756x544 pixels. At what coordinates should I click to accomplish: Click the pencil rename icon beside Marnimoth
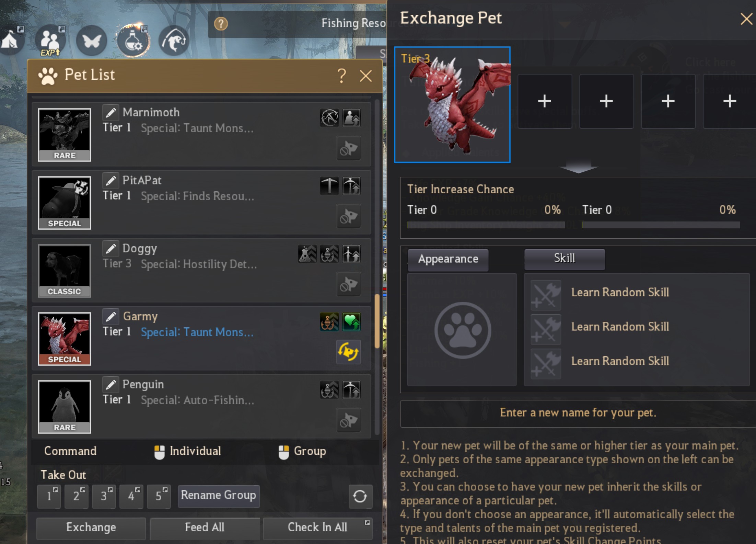click(x=111, y=113)
